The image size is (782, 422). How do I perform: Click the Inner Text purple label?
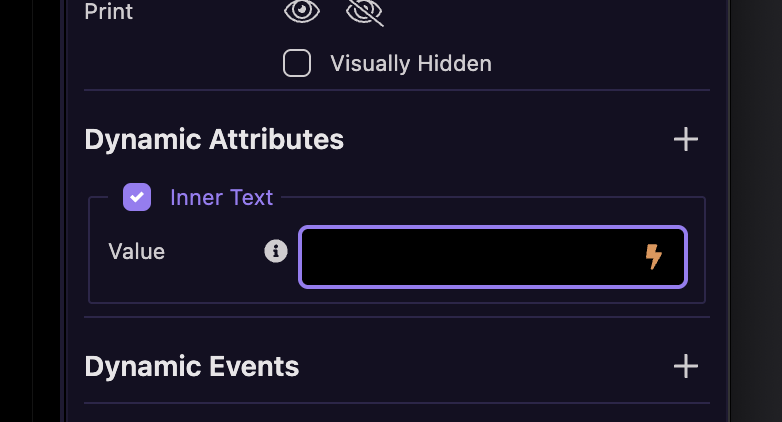coord(221,198)
